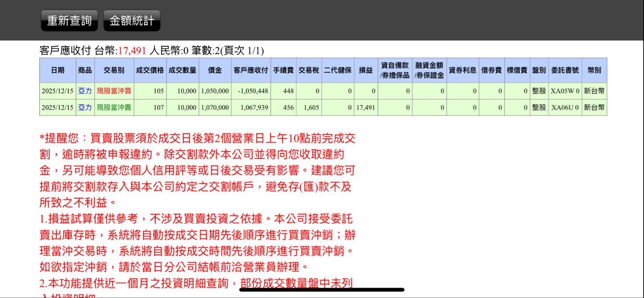Click the 盤別 column header
This screenshot has height=298, width=644.
tap(539, 70)
